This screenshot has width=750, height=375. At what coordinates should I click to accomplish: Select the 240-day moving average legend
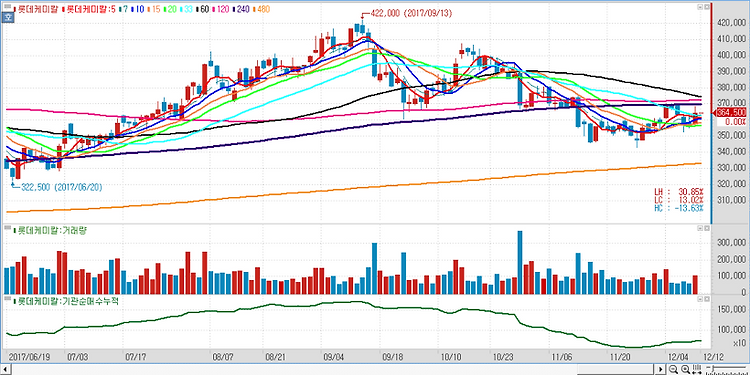pyautogui.click(x=242, y=9)
